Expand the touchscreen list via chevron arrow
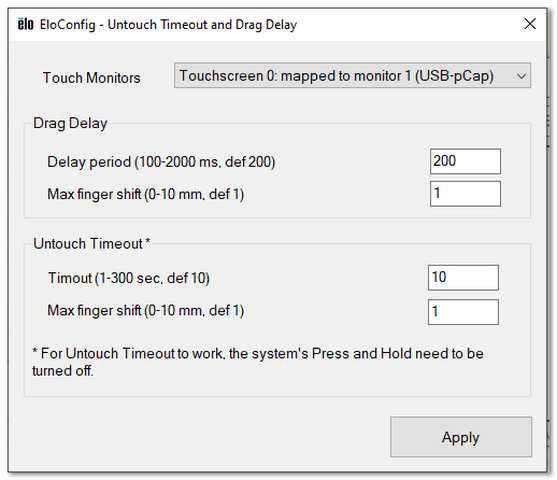 (x=521, y=76)
